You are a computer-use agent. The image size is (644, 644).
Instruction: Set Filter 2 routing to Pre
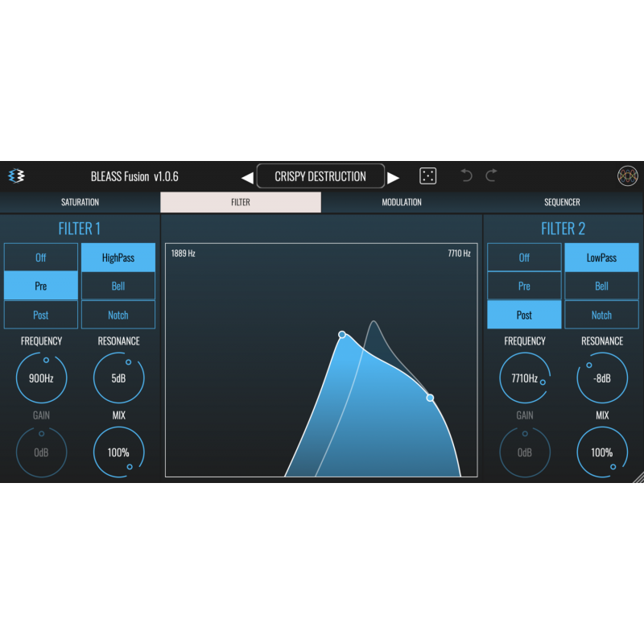524,286
